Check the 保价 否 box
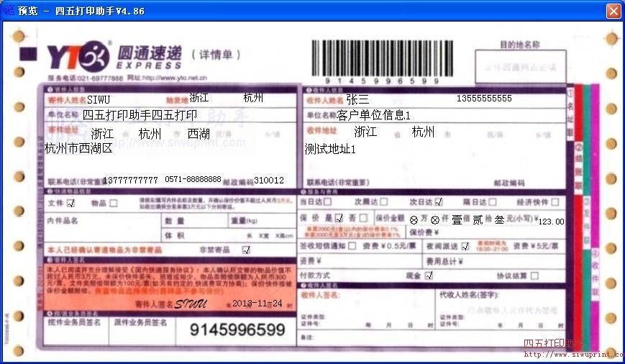The width and height of the screenshot is (625, 364). click(363, 218)
